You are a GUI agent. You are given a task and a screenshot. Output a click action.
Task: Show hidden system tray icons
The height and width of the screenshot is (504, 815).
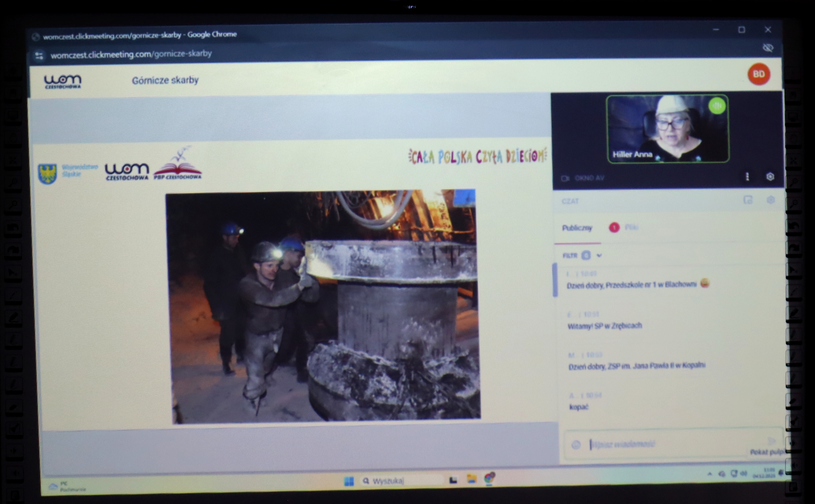[x=710, y=474]
